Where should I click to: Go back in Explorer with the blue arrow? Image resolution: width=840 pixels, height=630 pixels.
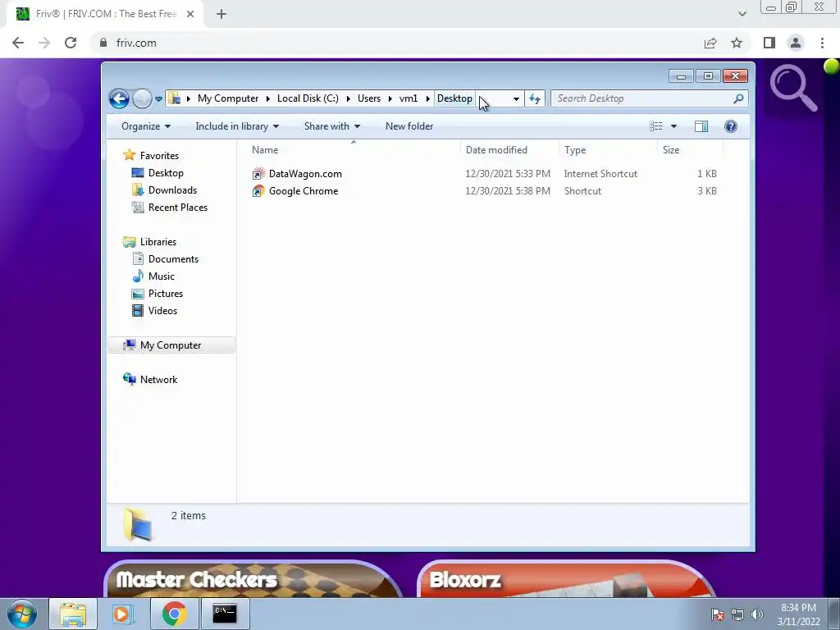(x=119, y=98)
